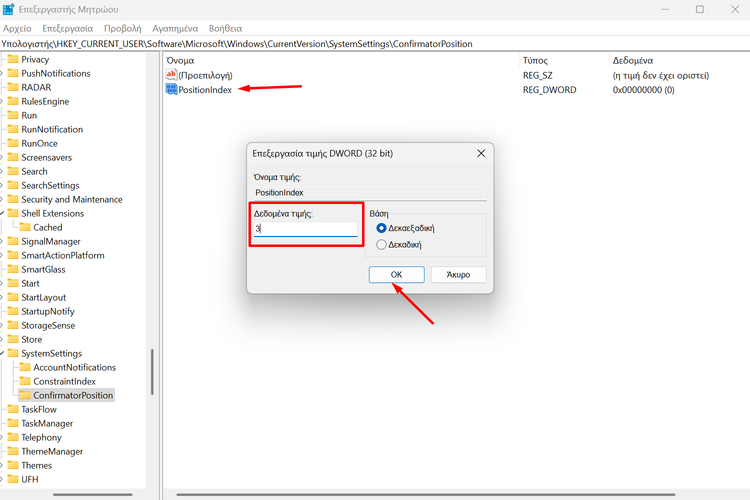Viewport: 750px width, 500px height.
Task: Expand the Telephony tree node
Action: click(x=2, y=437)
